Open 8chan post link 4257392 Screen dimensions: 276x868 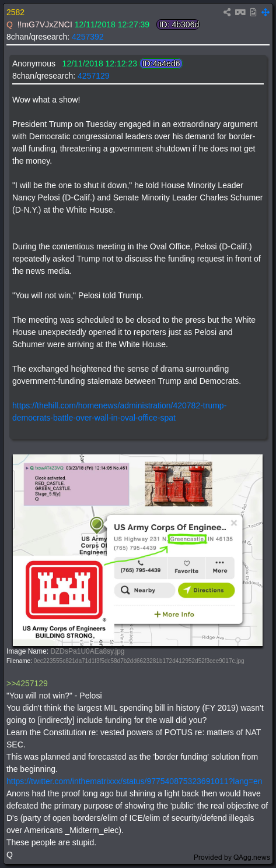[x=88, y=36]
